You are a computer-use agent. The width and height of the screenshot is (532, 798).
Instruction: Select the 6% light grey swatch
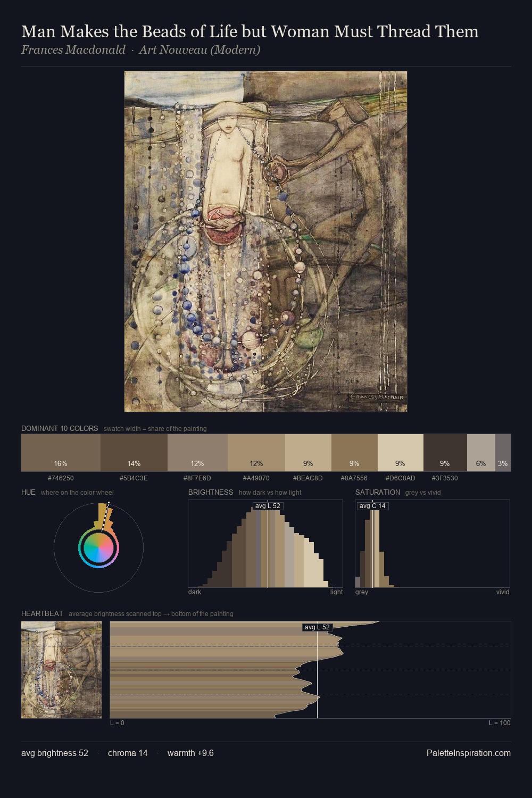(x=481, y=453)
